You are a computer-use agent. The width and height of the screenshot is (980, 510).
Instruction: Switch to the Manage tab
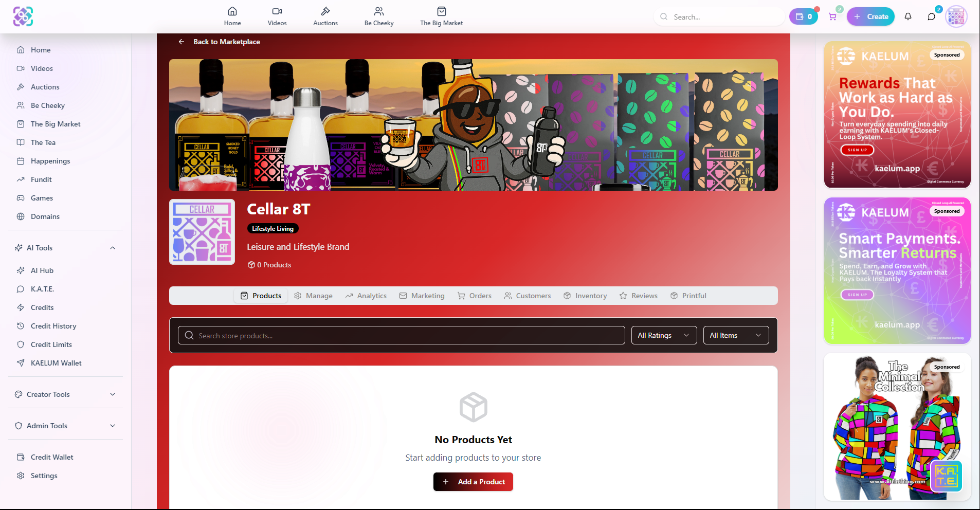click(313, 296)
